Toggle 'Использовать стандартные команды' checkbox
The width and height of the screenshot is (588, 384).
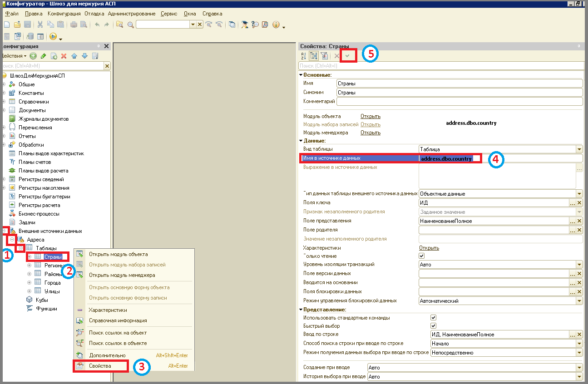pos(433,318)
